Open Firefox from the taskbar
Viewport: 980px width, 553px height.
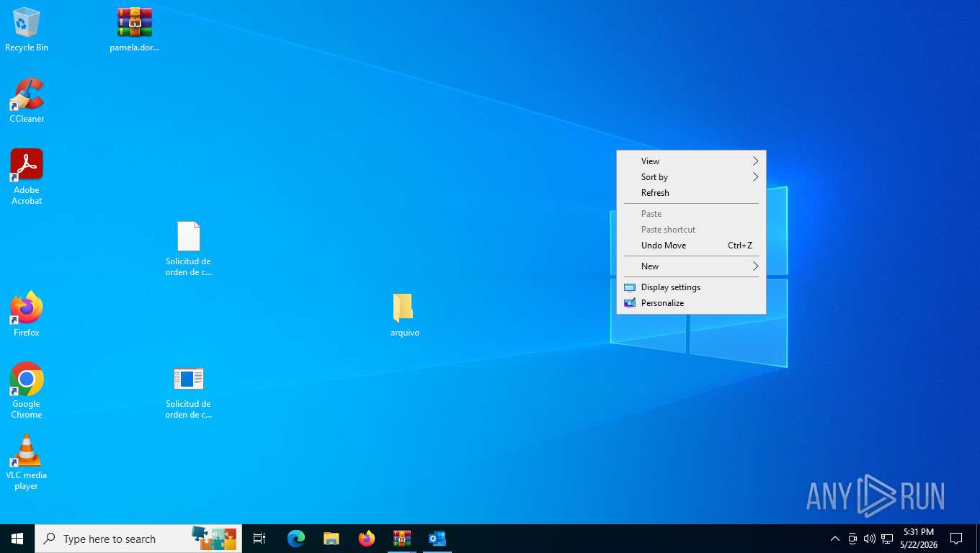[367, 539]
